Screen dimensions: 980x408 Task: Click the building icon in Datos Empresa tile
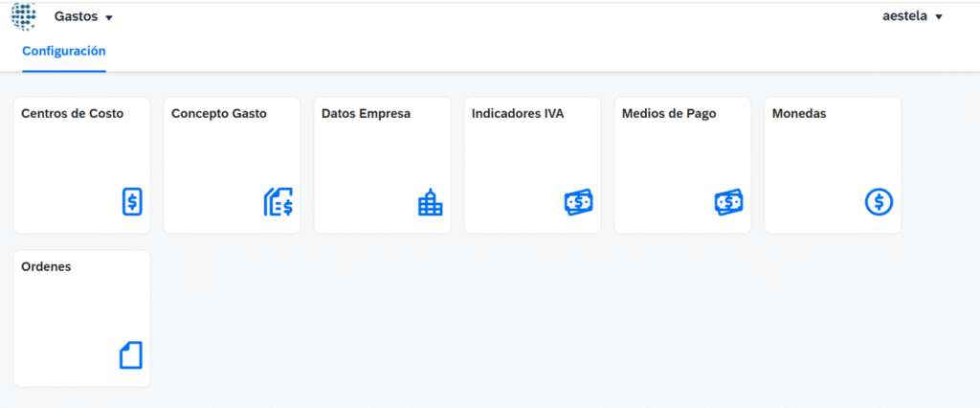pyautogui.click(x=431, y=202)
